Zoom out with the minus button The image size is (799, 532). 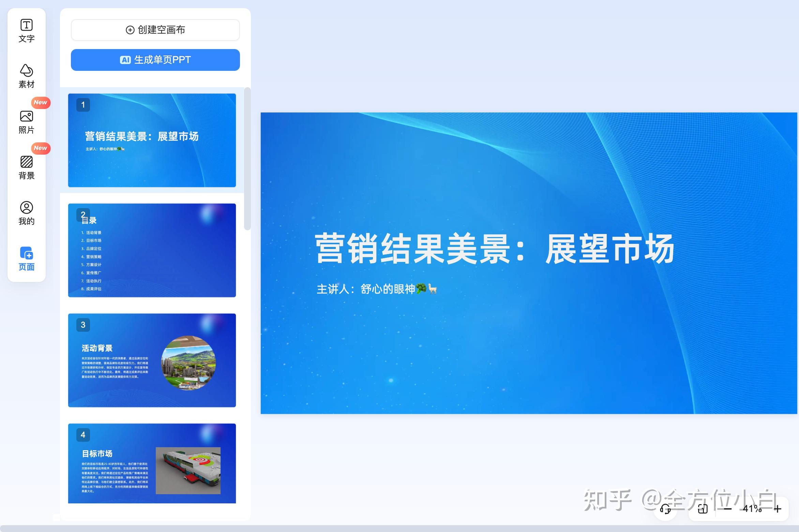(x=727, y=509)
